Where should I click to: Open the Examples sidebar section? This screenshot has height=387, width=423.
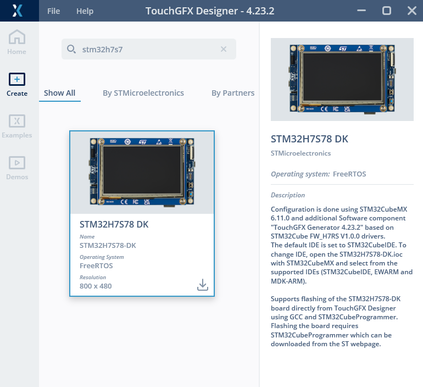click(x=17, y=126)
